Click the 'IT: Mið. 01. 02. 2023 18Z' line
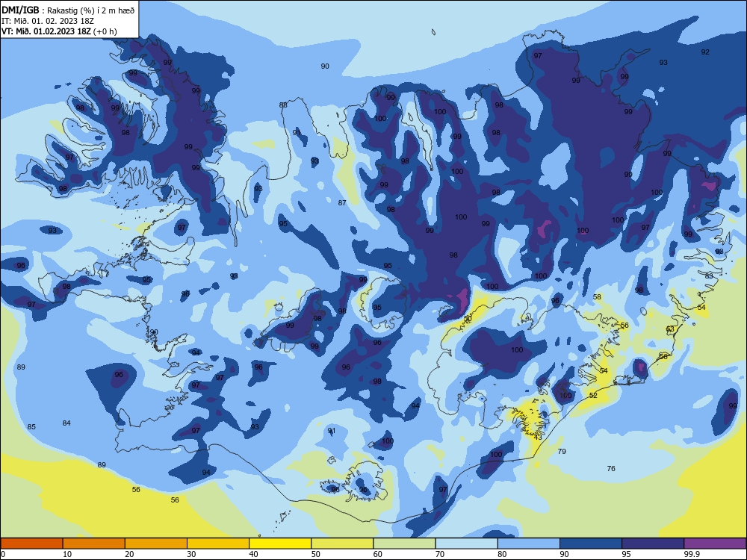 coord(48,21)
